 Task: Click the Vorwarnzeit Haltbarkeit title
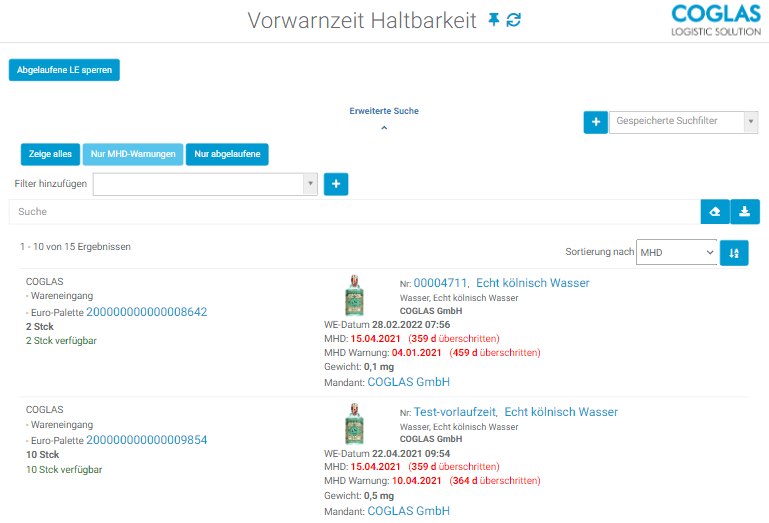[362, 21]
